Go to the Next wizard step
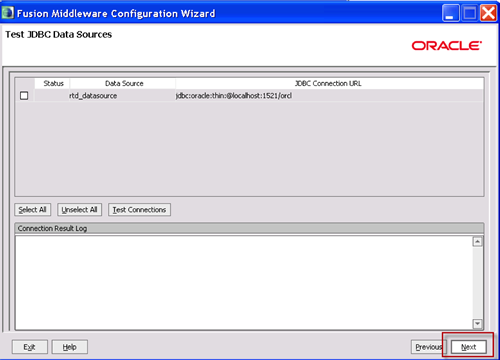Screen dimensions: 500x360 point(468,347)
